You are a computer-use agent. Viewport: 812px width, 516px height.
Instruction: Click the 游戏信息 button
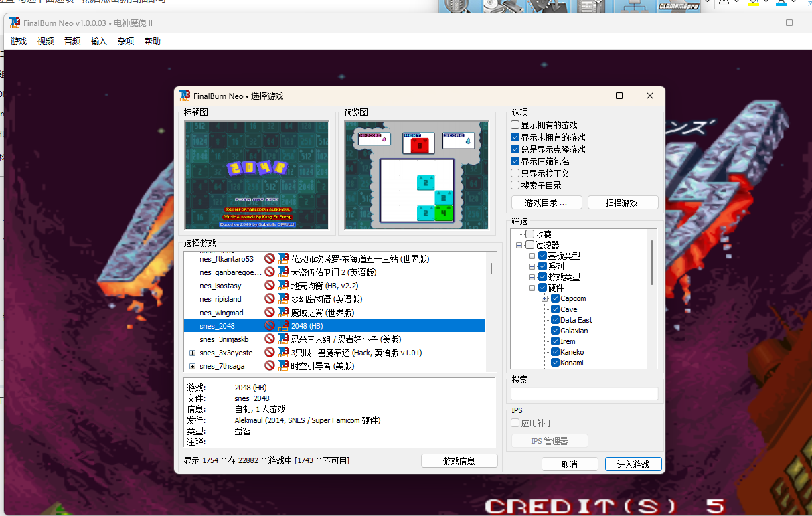point(459,460)
